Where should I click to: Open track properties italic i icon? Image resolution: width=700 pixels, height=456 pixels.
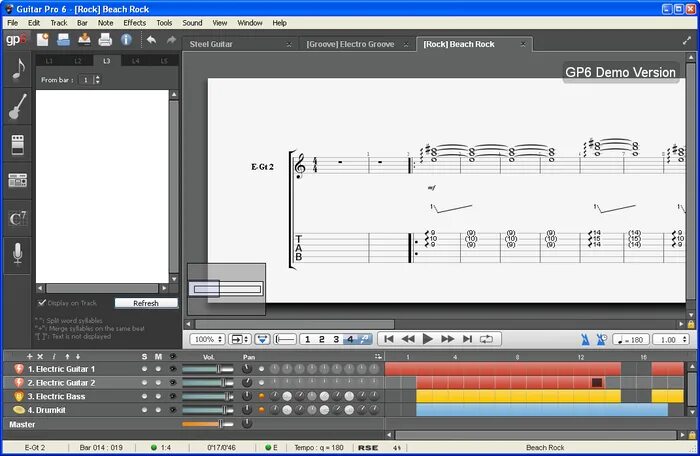point(54,356)
